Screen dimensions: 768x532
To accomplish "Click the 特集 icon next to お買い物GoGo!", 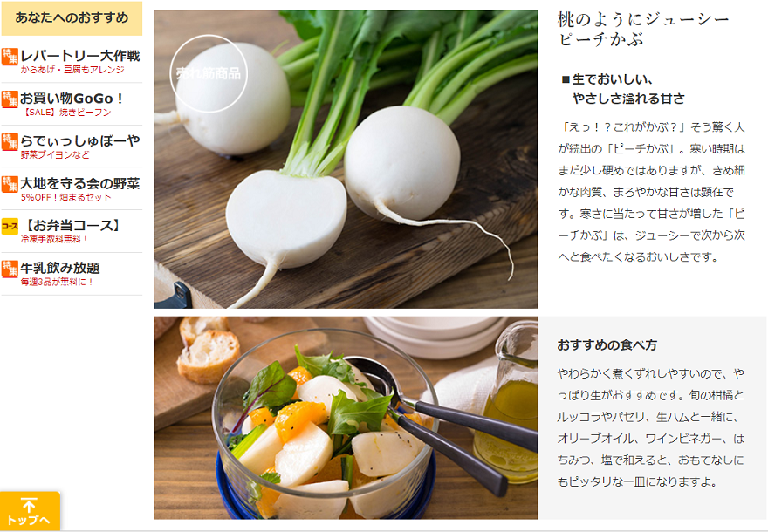I will click(x=10, y=99).
